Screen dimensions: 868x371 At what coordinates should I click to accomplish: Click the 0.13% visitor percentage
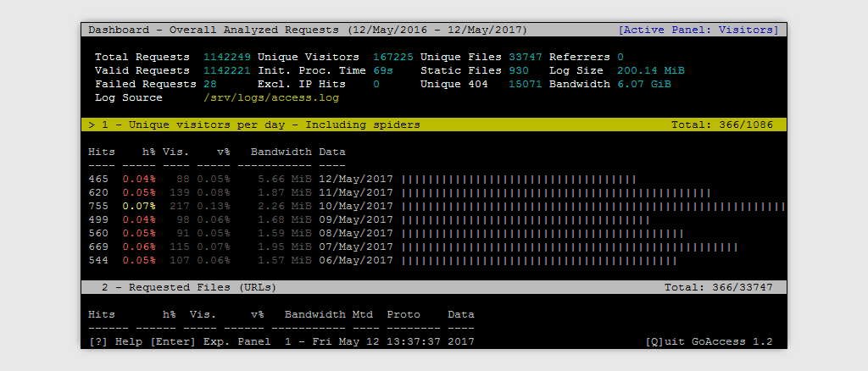214,206
